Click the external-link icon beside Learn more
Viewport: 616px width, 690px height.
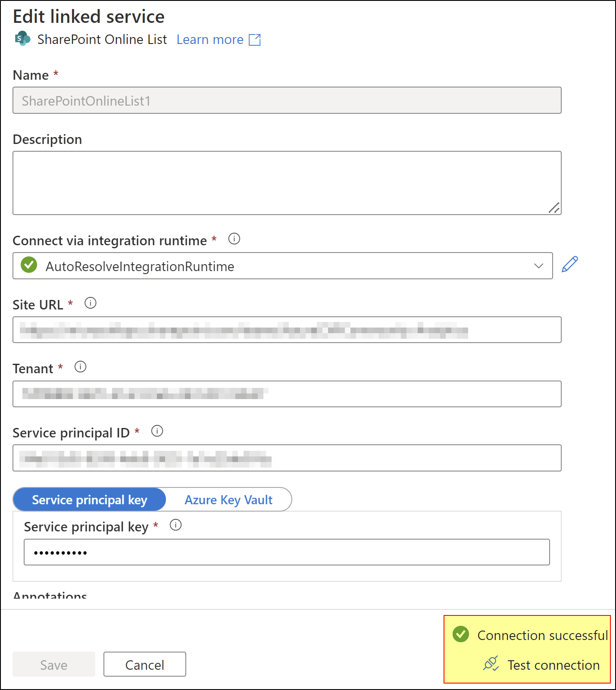255,39
